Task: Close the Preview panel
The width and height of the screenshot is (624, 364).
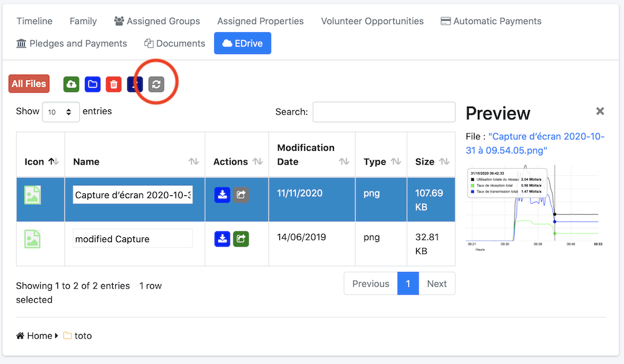Action: 600,111
